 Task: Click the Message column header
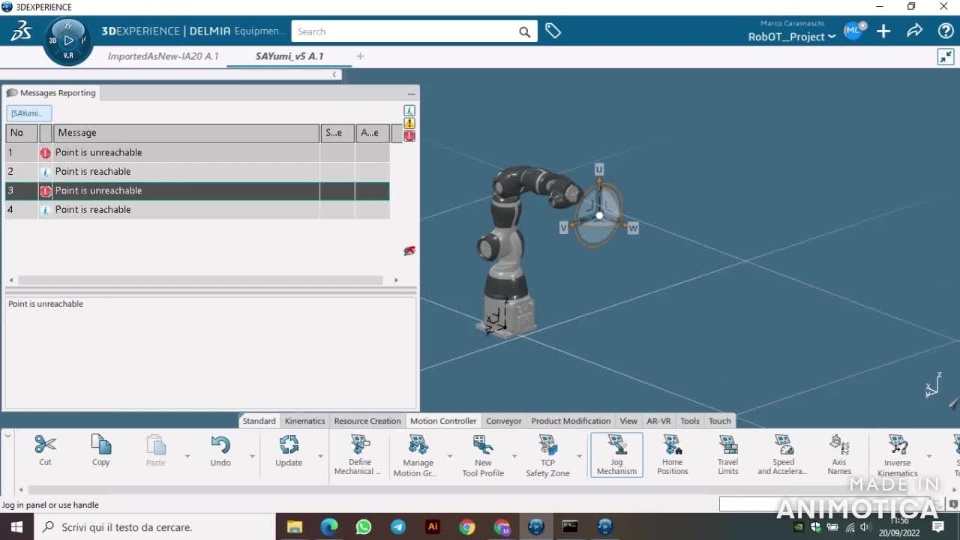tap(186, 133)
